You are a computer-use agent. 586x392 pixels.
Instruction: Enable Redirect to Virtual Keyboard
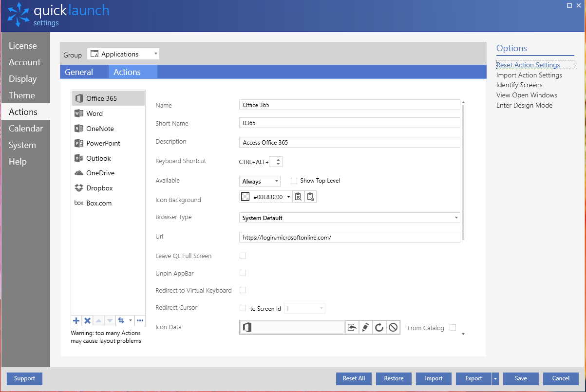point(243,290)
